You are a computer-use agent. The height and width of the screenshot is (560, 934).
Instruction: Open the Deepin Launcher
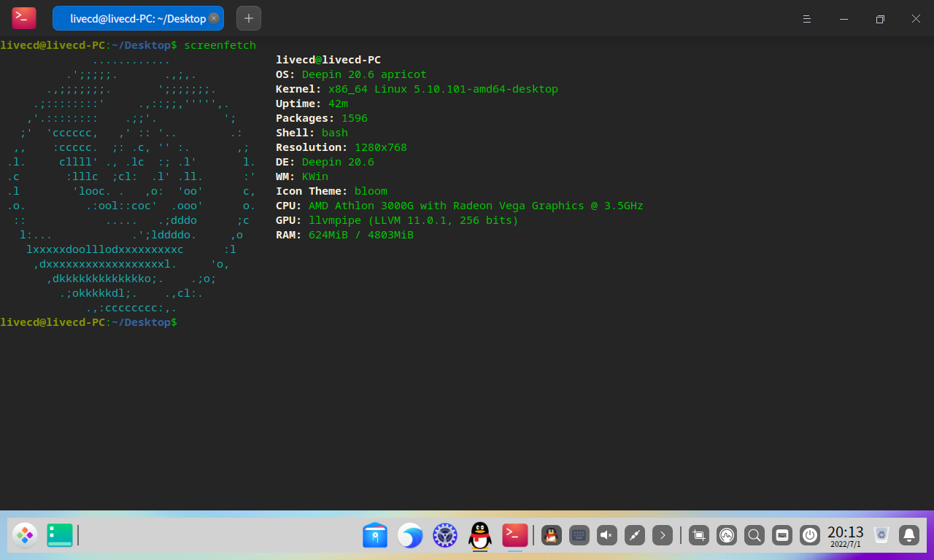tap(24, 534)
